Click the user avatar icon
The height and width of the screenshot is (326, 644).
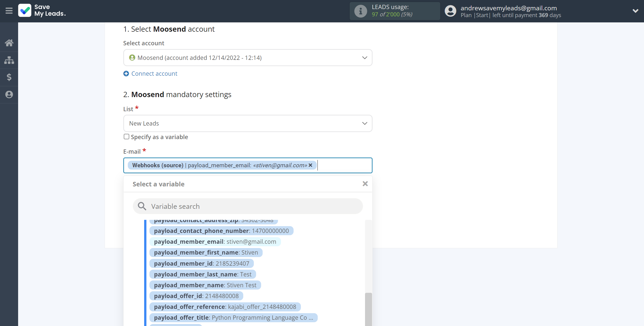click(x=450, y=11)
